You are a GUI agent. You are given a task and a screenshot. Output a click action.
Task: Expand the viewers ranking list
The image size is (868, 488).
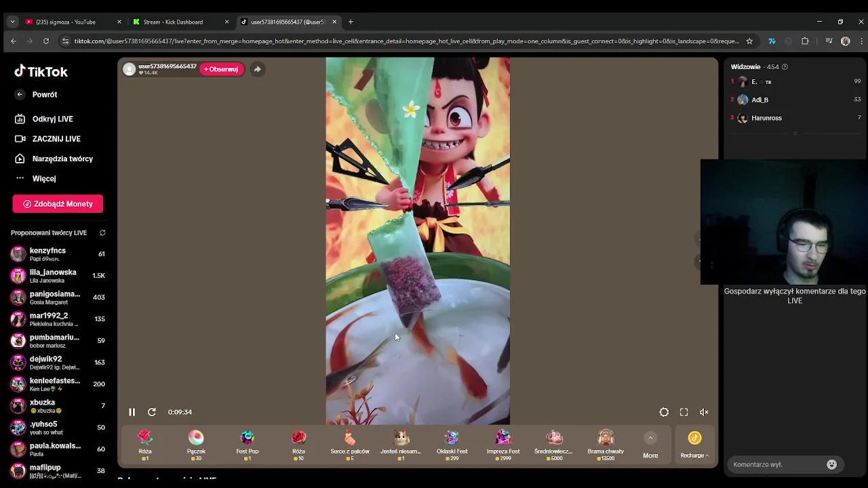795,133
